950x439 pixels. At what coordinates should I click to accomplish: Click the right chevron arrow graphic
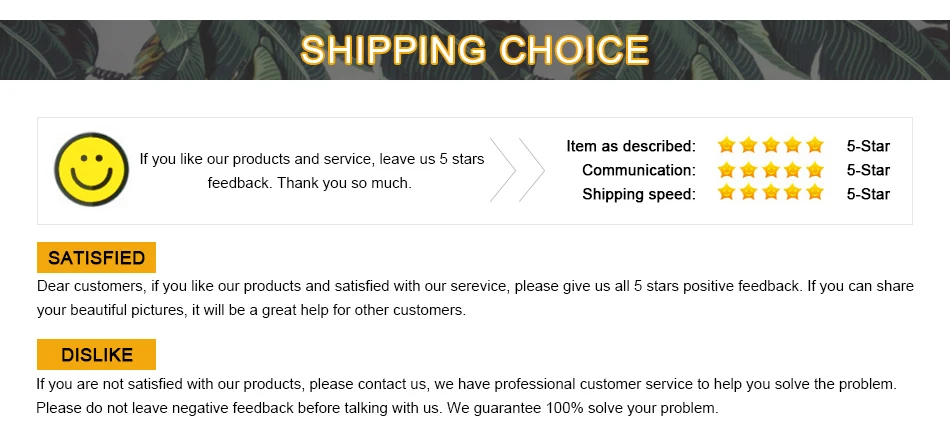pos(532,170)
